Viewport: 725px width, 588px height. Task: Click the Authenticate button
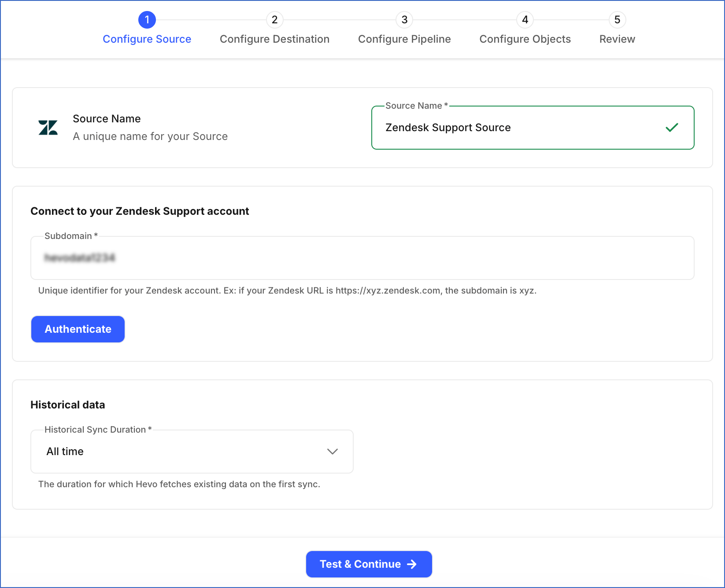[x=78, y=329]
